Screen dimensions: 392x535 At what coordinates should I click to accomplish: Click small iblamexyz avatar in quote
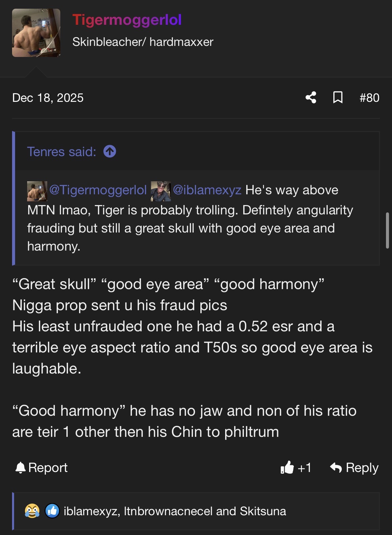[160, 191]
